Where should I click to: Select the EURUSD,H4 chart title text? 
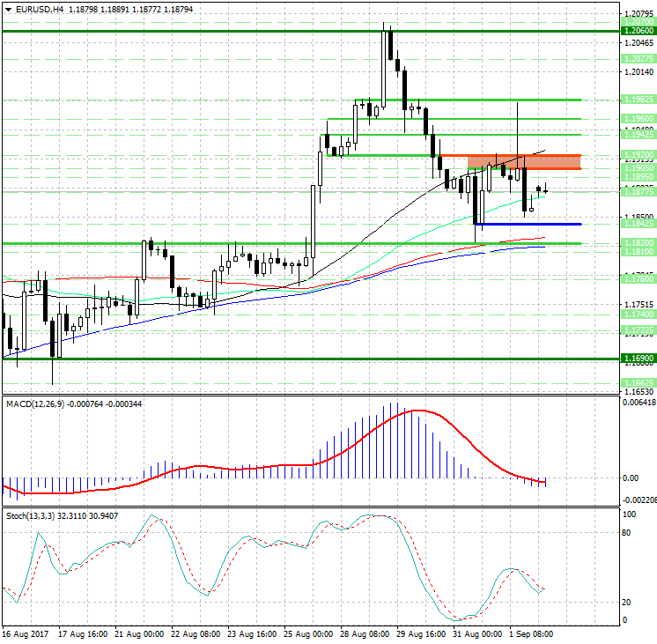tap(40, 9)
